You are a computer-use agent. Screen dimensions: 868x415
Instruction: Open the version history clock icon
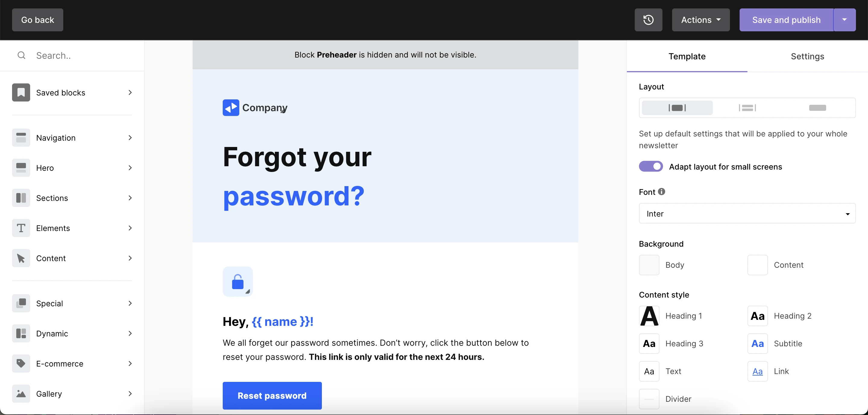(648, 20)
